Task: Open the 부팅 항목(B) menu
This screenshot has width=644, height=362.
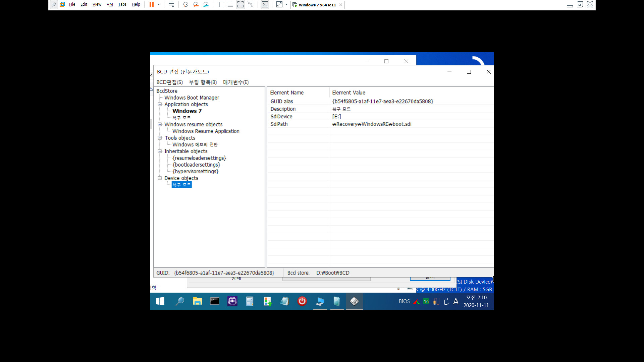Action: [x=203, y=82]
